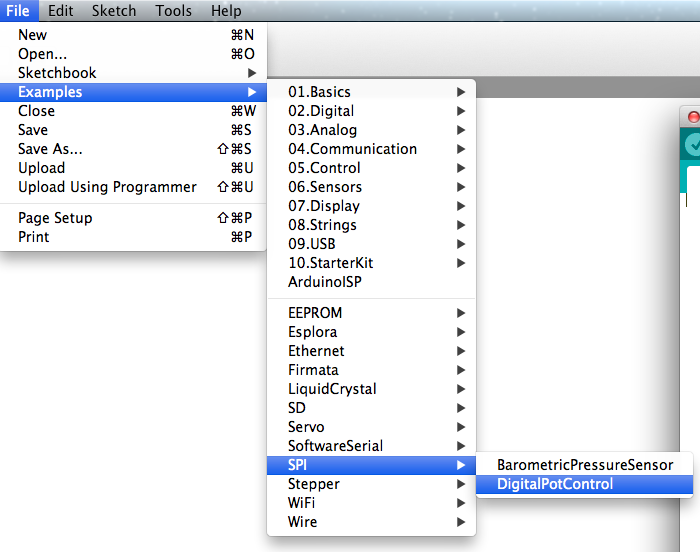Choose Save As... menu entry
Image resolution: width=700 pixels, height=552 pixels.
click(x=133, y=149)
